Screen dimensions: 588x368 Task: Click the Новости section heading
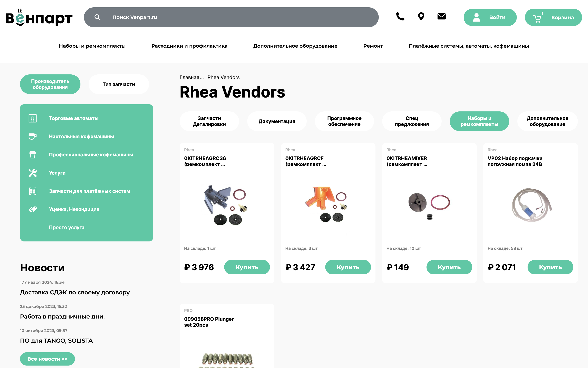point(42,268)
